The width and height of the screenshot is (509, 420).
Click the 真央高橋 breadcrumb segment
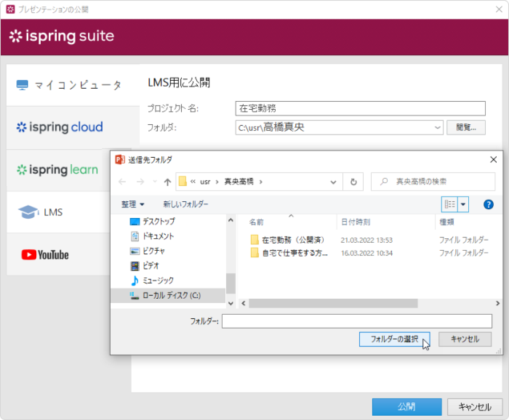pyautogui.click(x=239, y=182)
